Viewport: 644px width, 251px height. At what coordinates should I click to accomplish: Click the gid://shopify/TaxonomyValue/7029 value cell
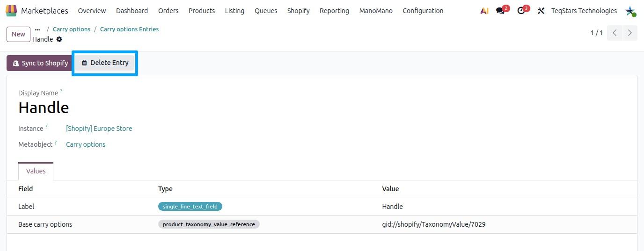[x=434, y=224]
